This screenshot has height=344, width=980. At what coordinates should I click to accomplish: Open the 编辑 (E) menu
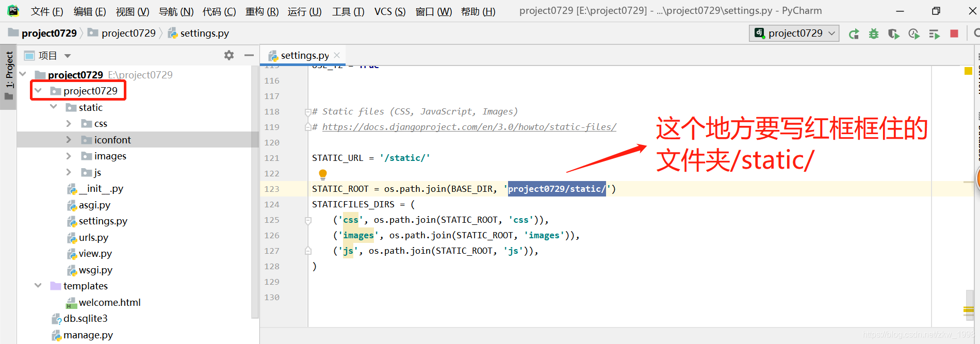(x=90, y=11)
